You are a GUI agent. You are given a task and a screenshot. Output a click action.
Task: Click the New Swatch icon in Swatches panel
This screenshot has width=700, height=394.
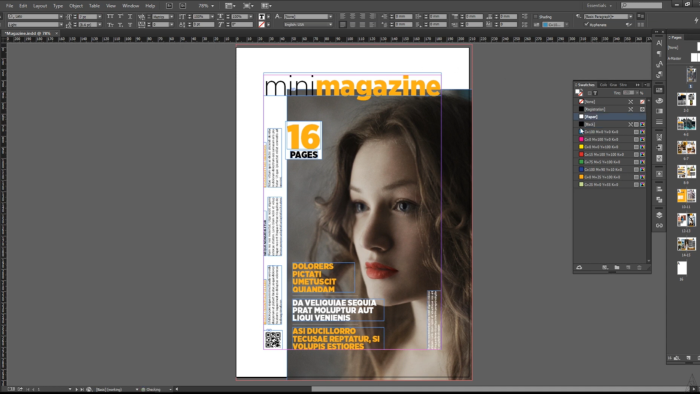click(628, 267)
